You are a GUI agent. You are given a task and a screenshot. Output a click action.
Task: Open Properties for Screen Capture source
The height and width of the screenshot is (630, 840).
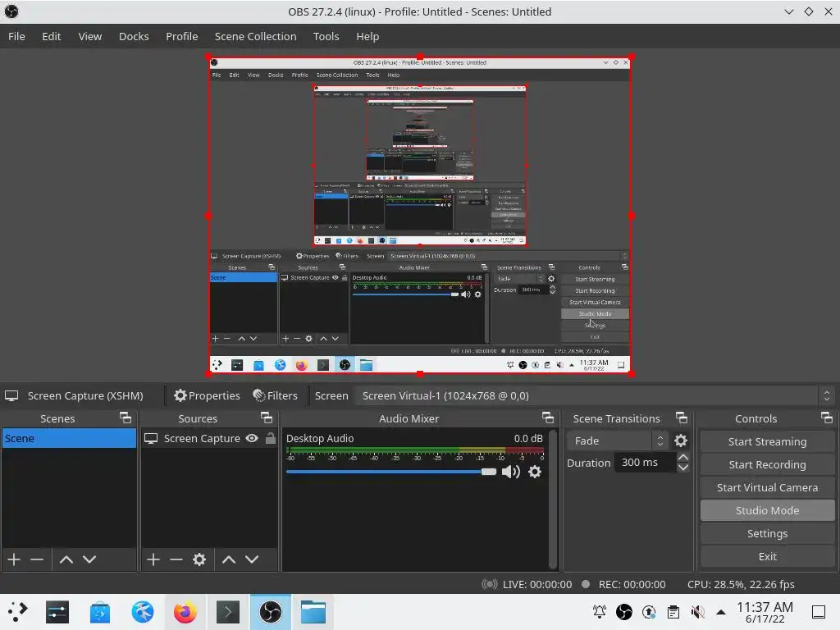(207, 395)
